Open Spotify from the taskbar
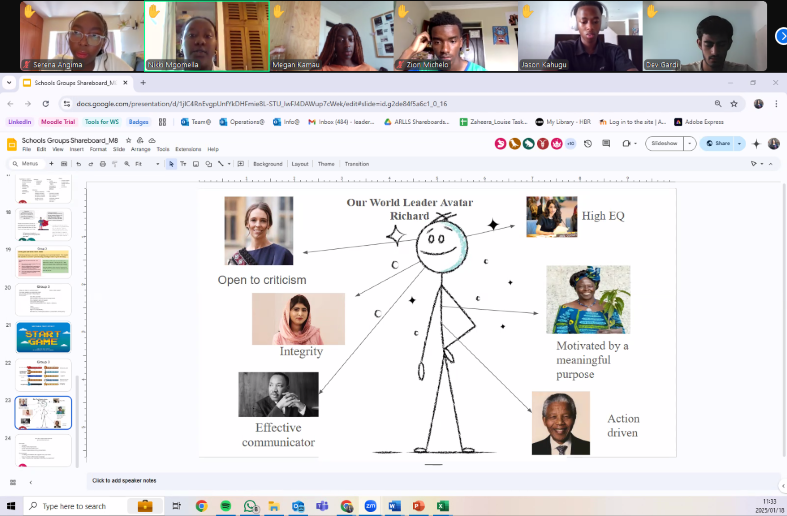 point(226,506)
